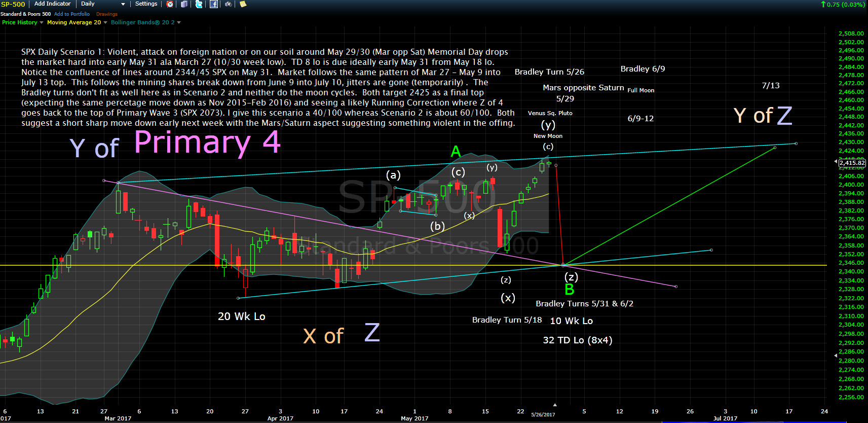Select the green 'A' wave label
This screenshot has width=868, height=423.
tap(456, 152)
